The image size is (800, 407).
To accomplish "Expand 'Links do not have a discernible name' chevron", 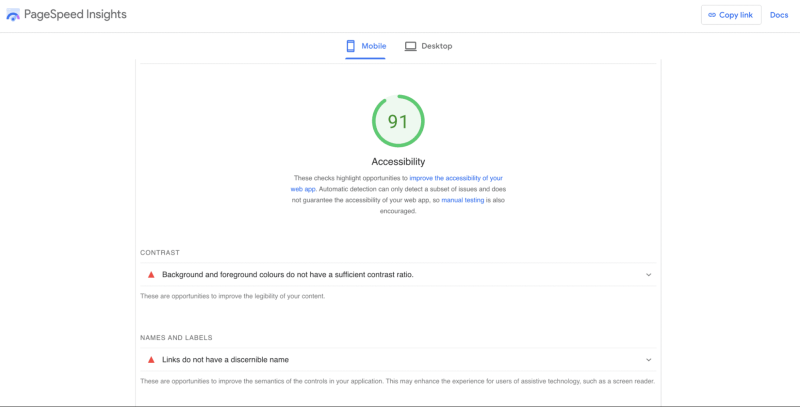I will tap(648, 360).
